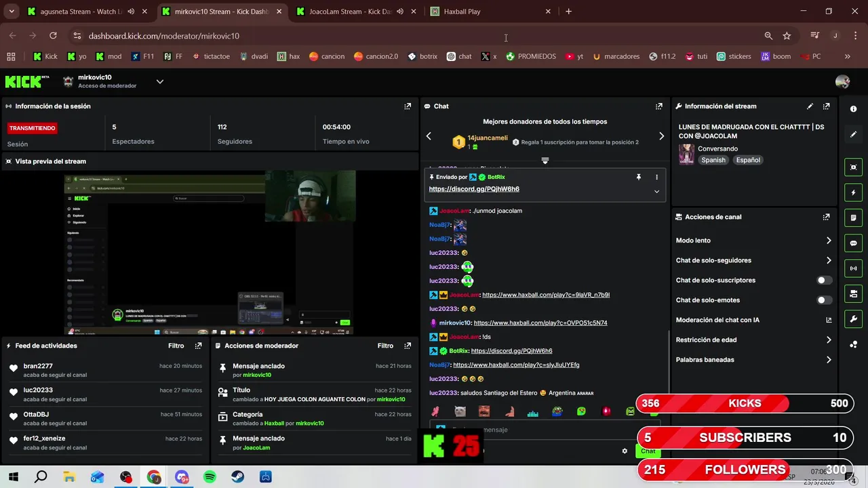
Task: Open the Kick logo home
Action: pyautogui.click(x=27, y=81)
